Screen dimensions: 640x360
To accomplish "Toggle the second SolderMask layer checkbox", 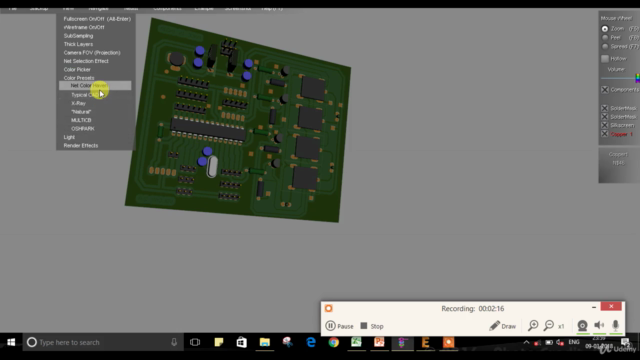I will click(605, 117).
